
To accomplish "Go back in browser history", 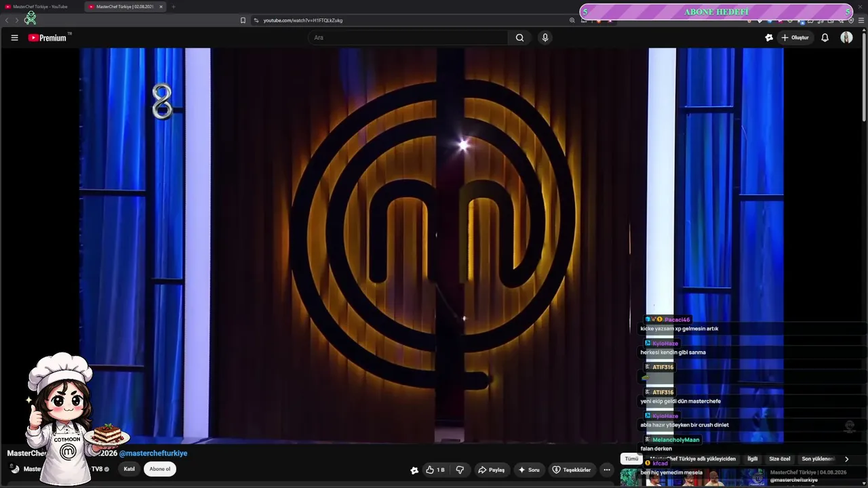I will click(x=7, y=20).
